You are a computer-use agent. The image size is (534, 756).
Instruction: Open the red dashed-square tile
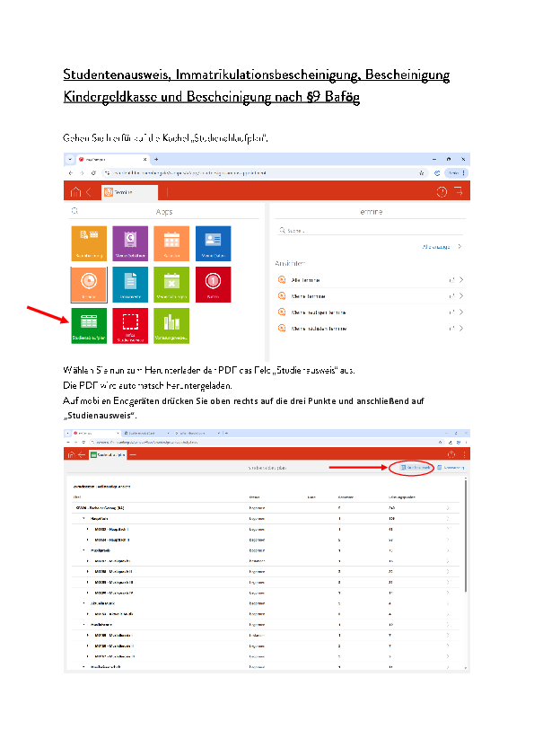(x=130, y=325)
